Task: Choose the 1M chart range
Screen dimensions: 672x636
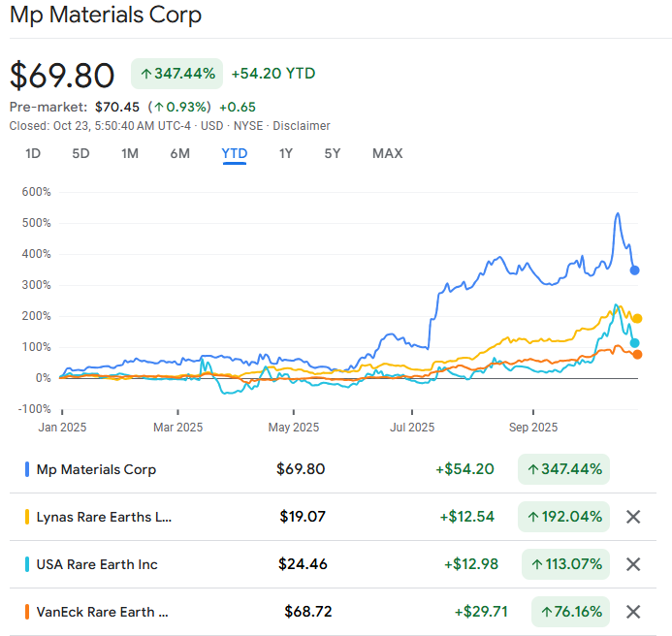Action: pos(130,153)
